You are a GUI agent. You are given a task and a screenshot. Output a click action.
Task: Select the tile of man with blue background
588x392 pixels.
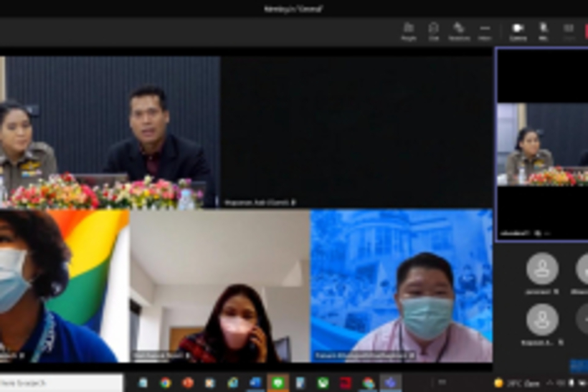402,286
